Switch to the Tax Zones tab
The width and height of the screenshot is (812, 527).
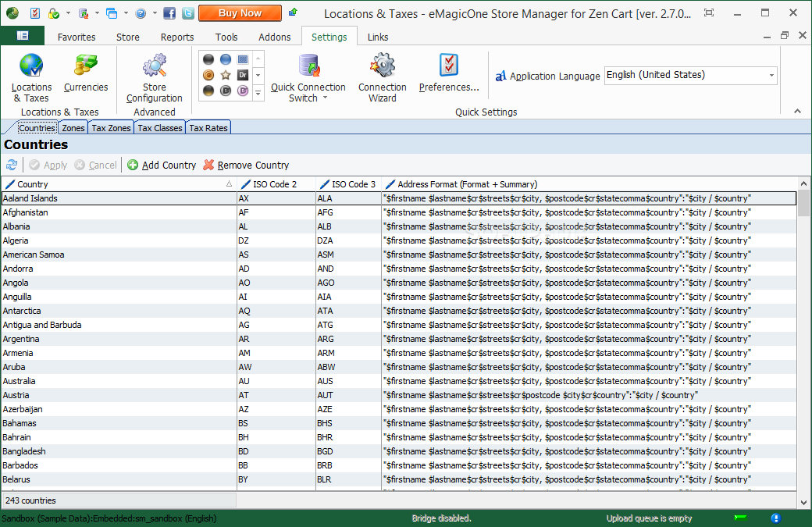click(x=111, y=128)
